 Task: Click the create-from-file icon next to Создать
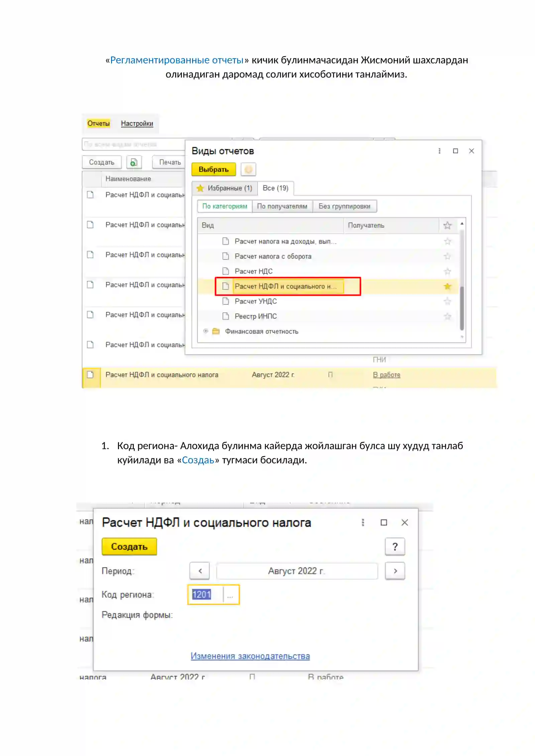[134, 162]
